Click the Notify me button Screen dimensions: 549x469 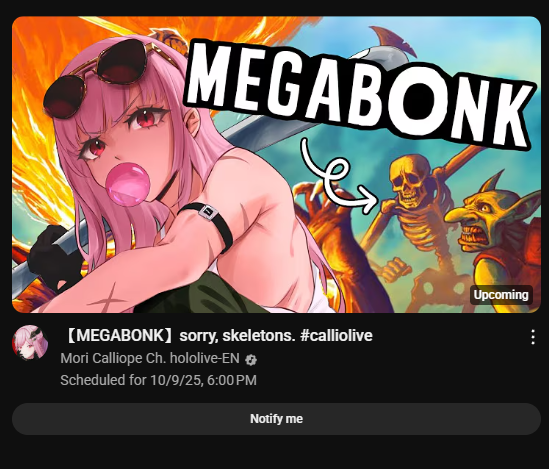tap(277, 419)
